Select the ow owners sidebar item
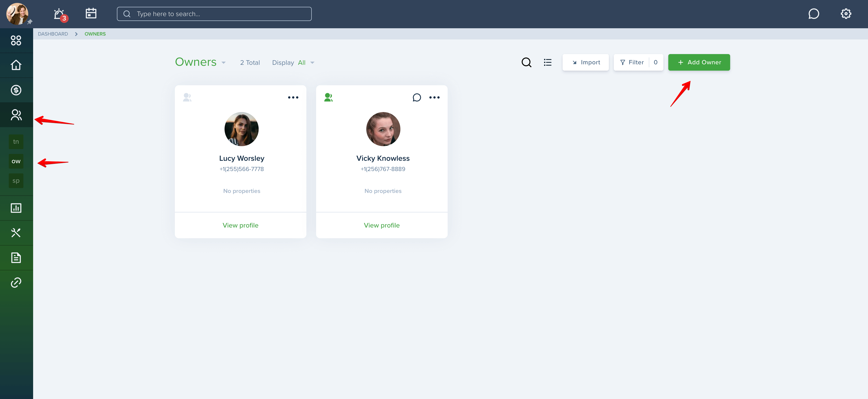This screenshot has height=399, width=868. [x=16, y=161]
